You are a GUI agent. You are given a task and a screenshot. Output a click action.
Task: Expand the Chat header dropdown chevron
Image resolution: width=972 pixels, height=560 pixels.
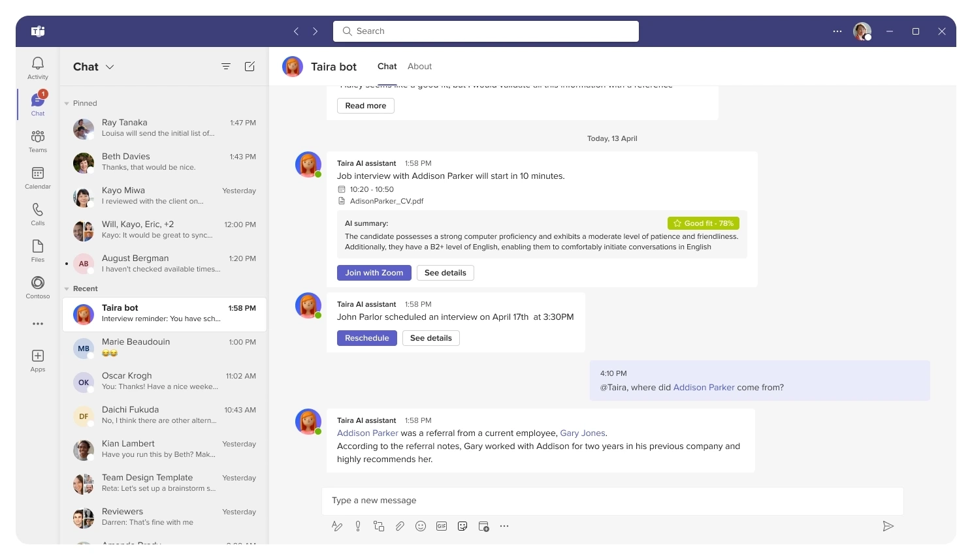(x=110, y=67)
